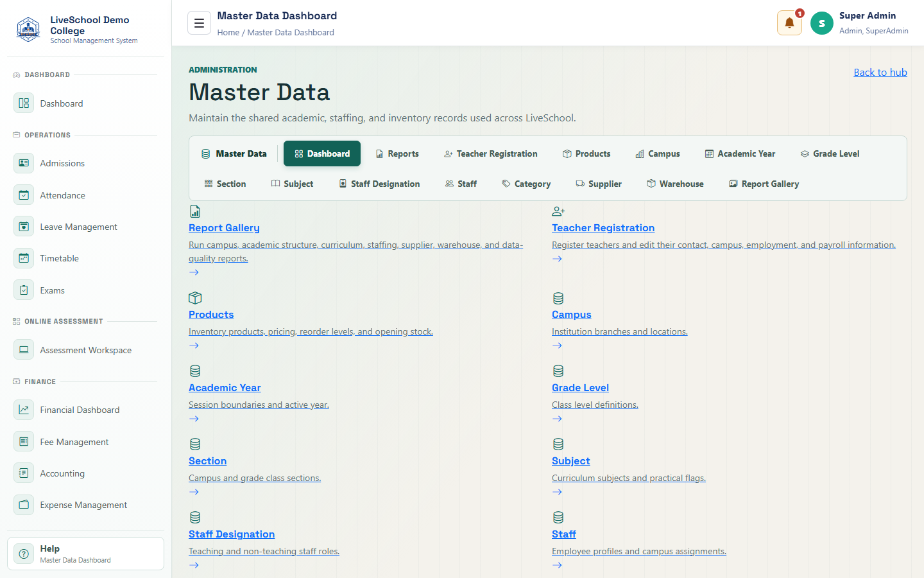This screenshot has height=578, width=924.
Task: Open the Subject tab
Action: tap(293, 184)
